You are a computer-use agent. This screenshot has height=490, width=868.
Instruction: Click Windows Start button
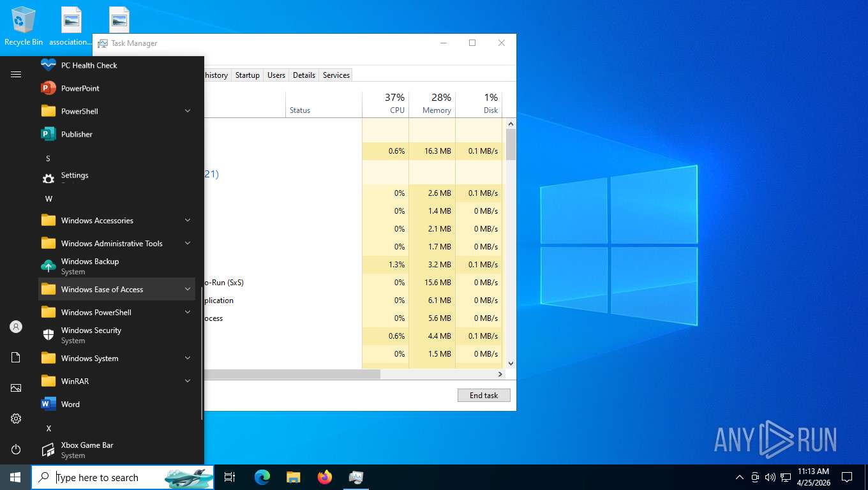click(x=15, y=477)
